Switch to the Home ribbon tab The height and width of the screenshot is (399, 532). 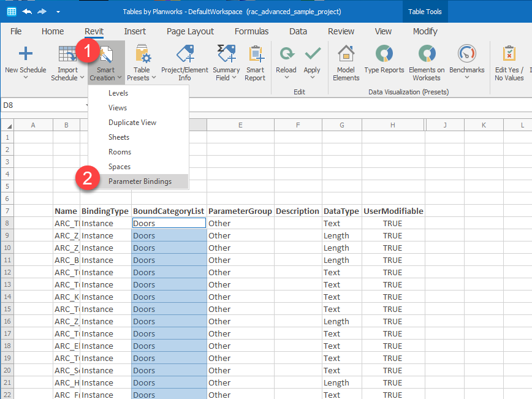53,31
